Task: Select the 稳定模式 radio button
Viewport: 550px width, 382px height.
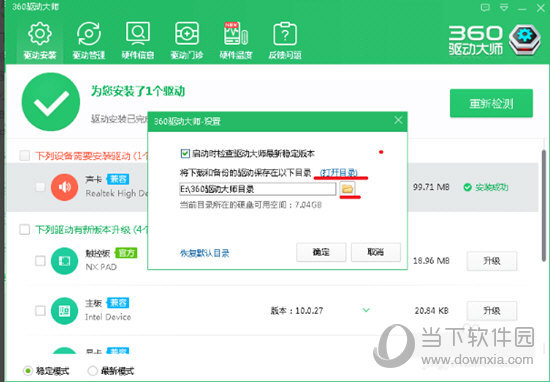Action: [x=28, y=371]
